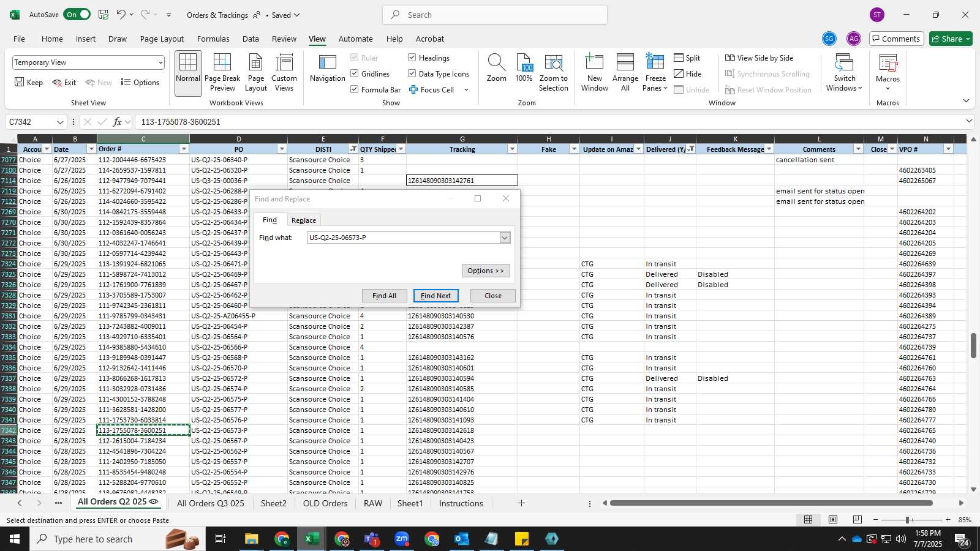Select Normal workbook view

coord(188,73)
